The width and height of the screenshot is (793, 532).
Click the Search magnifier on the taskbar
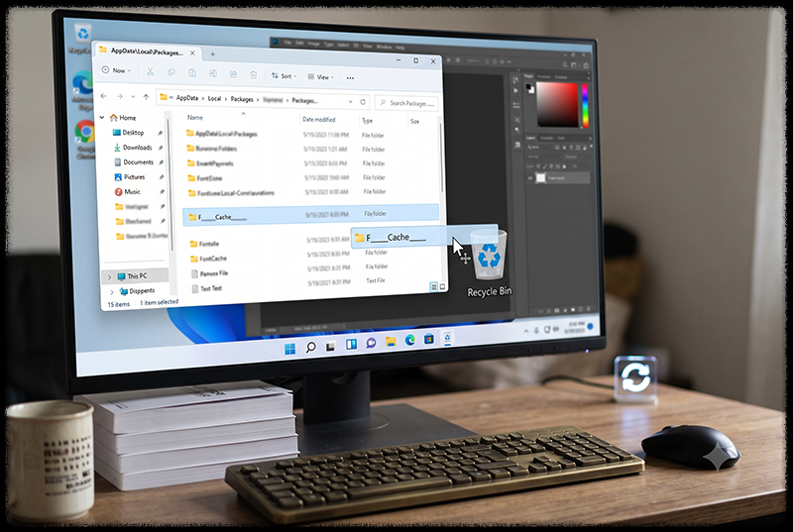pos(310,347)
